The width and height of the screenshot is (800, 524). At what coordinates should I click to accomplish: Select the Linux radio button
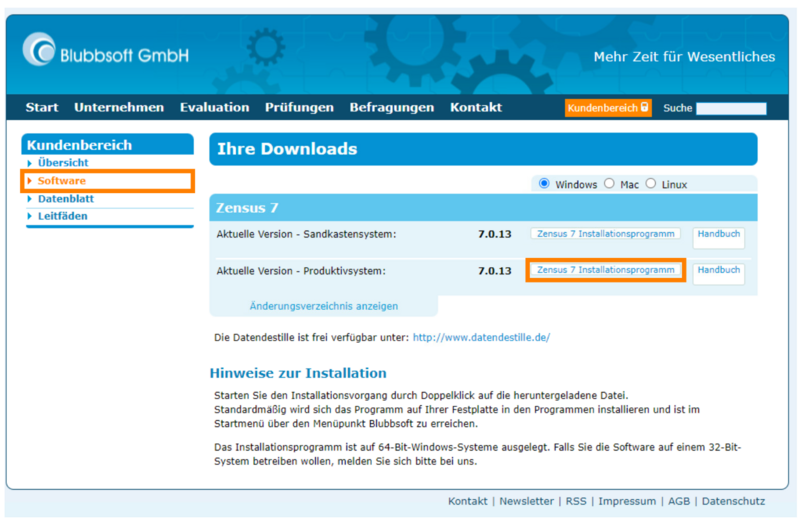651,184
